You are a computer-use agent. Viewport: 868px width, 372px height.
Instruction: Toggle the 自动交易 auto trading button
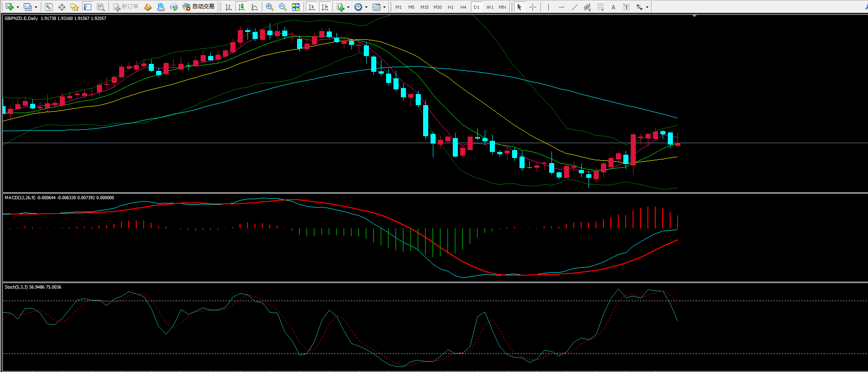point(199,7)
